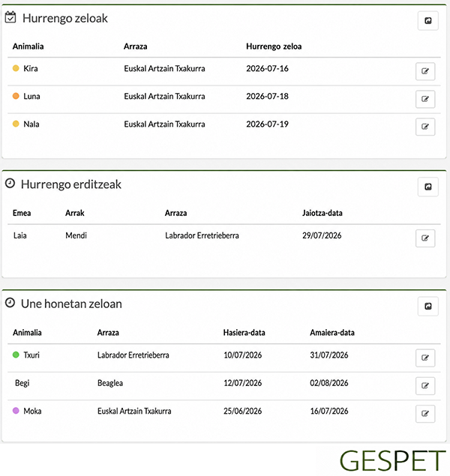
Task: Click the Hurrengo zeloa column header
Action: 274,46
